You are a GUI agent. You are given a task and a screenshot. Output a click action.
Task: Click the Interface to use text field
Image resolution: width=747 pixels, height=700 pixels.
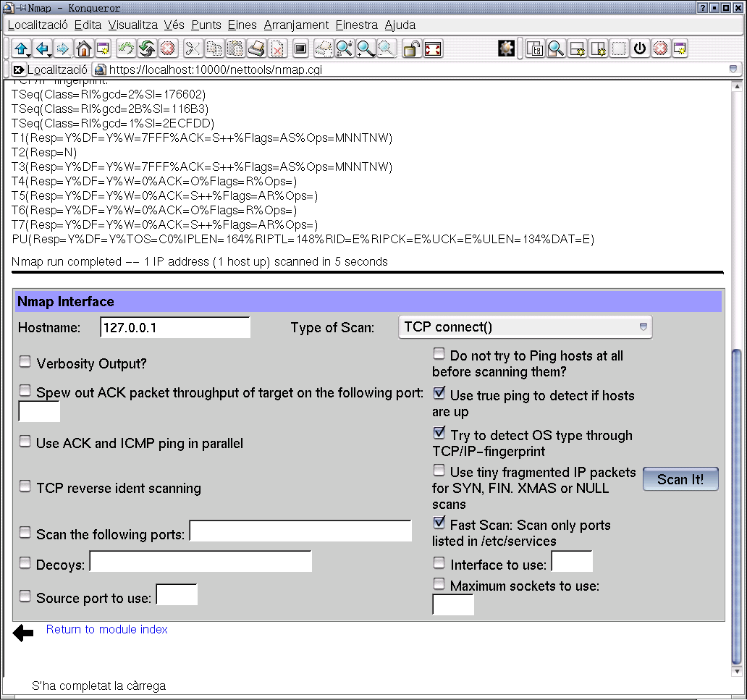pos(572,561)
